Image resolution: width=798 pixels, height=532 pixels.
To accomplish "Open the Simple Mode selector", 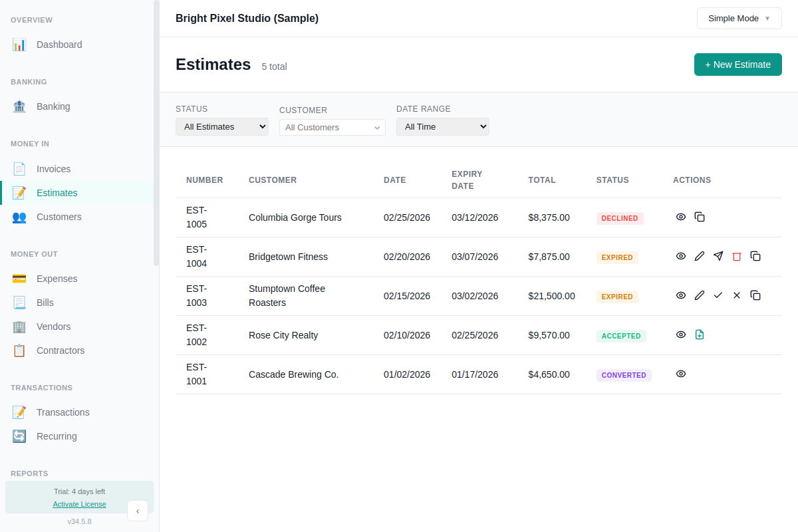I will pyautogui.click(x=739, y=18).
